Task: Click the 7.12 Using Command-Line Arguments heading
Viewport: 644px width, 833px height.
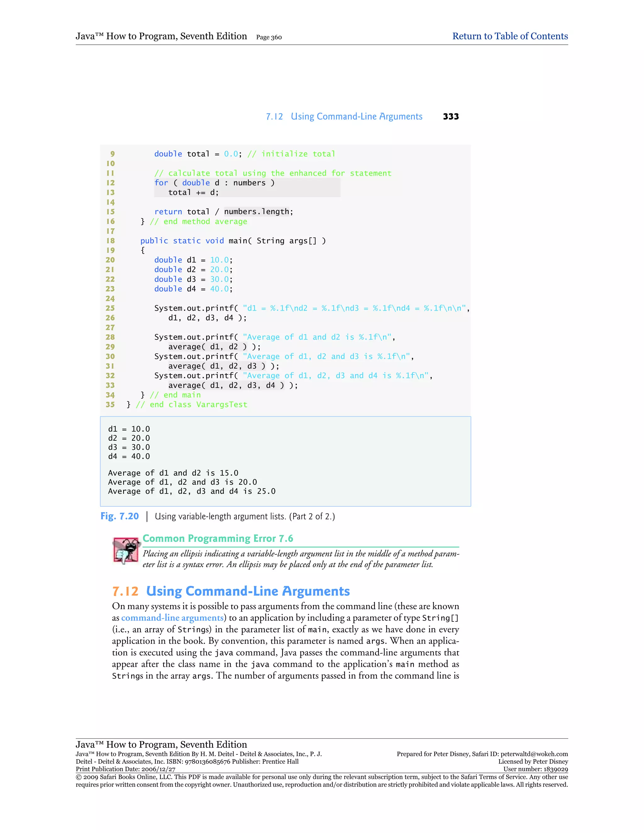Action: 231,591
